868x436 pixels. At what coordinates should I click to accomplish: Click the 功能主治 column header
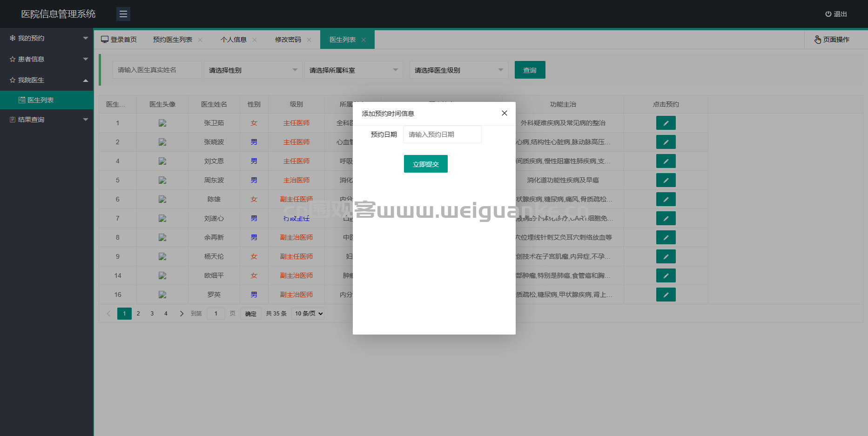563,104
